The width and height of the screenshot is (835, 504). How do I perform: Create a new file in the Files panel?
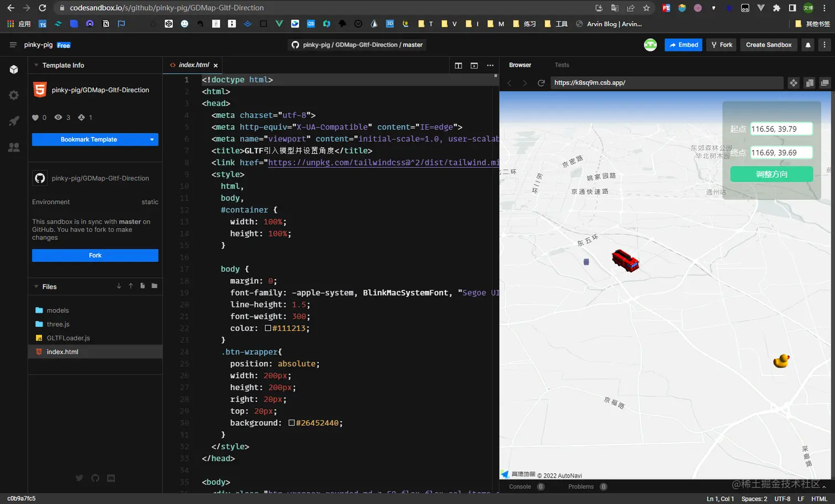tap(142, 287)
